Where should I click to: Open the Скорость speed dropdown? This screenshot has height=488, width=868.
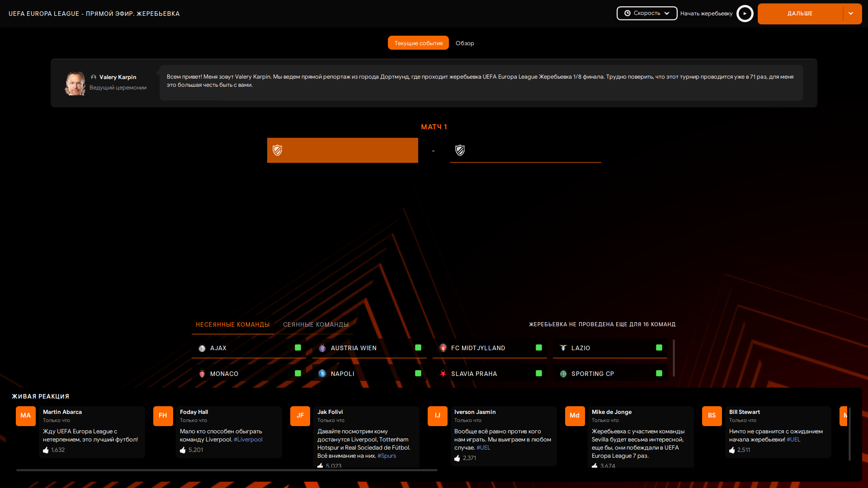coord(646,13)
